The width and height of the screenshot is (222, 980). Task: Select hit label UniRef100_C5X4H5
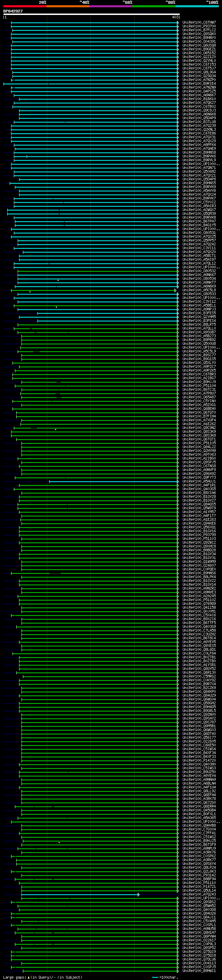(x=199, y=921)
